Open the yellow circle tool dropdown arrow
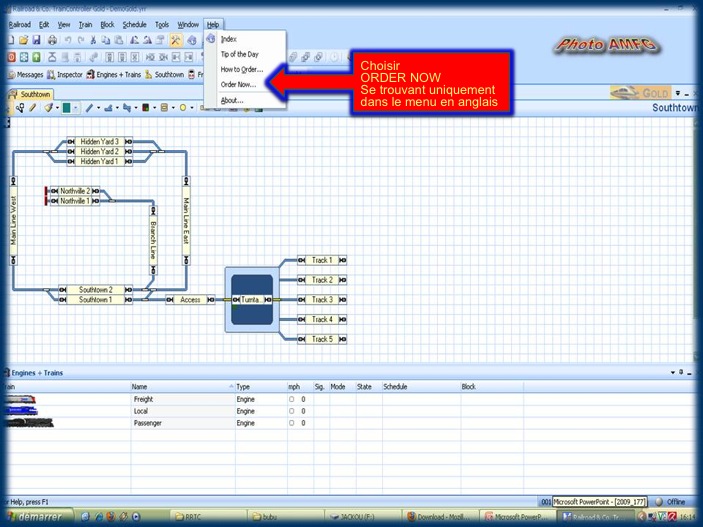This screenshot has height=527, width=703. pyautogui.click(x=192, y=108)
